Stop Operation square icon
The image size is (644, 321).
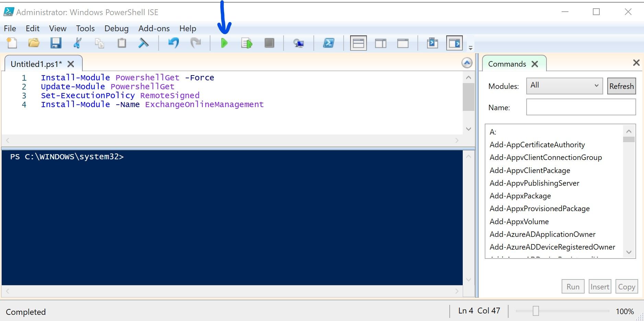(x=269, y=43)
